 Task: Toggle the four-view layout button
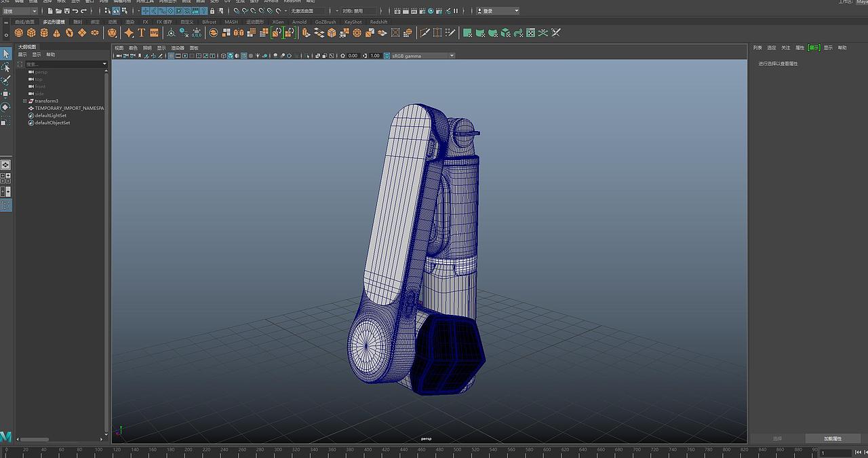coord(5,178)
